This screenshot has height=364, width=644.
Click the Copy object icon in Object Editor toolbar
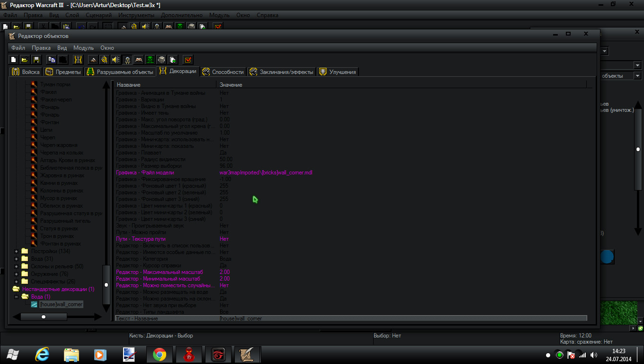point(51,60)
